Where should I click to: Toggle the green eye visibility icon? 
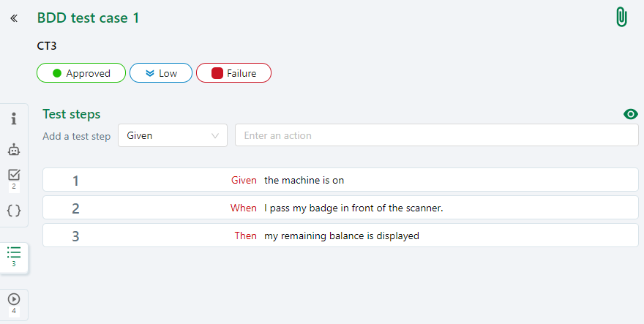pyautogui.click(x=630, y=114)
